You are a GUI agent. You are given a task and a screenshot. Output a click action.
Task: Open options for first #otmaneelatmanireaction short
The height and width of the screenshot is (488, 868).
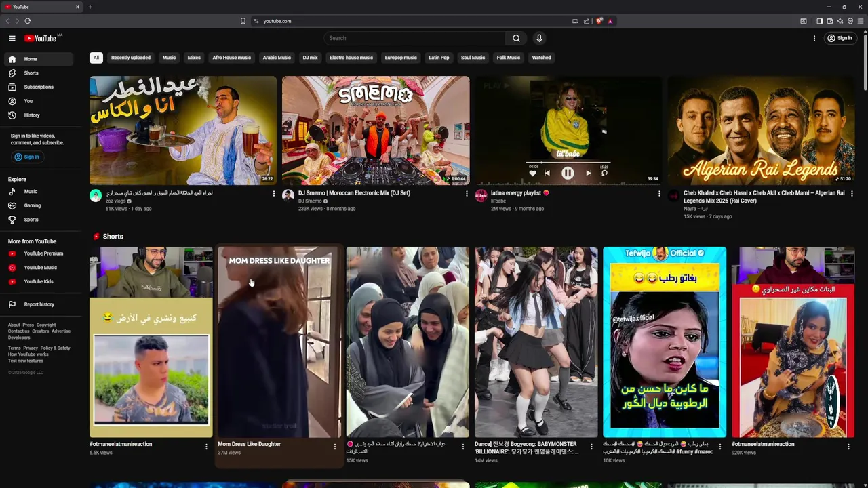pos(206,447)
